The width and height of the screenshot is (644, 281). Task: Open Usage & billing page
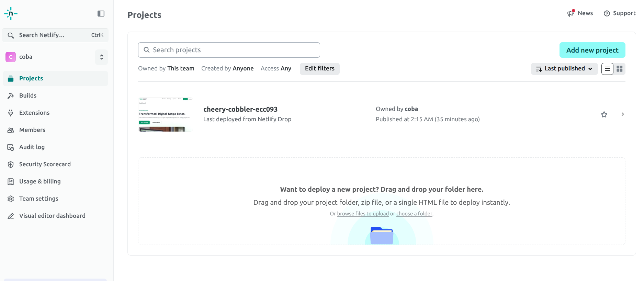click(x=55, y=182)
